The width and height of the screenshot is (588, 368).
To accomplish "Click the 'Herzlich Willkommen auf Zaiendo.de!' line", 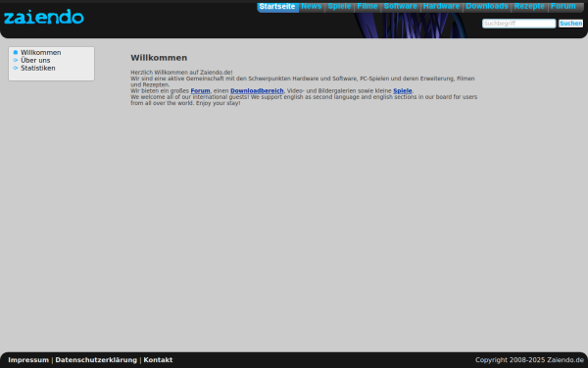I will pos(181,73).
